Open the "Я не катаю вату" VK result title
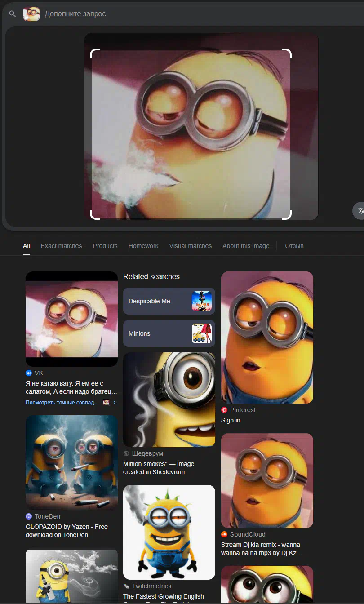364x604 pixels. 71,387
